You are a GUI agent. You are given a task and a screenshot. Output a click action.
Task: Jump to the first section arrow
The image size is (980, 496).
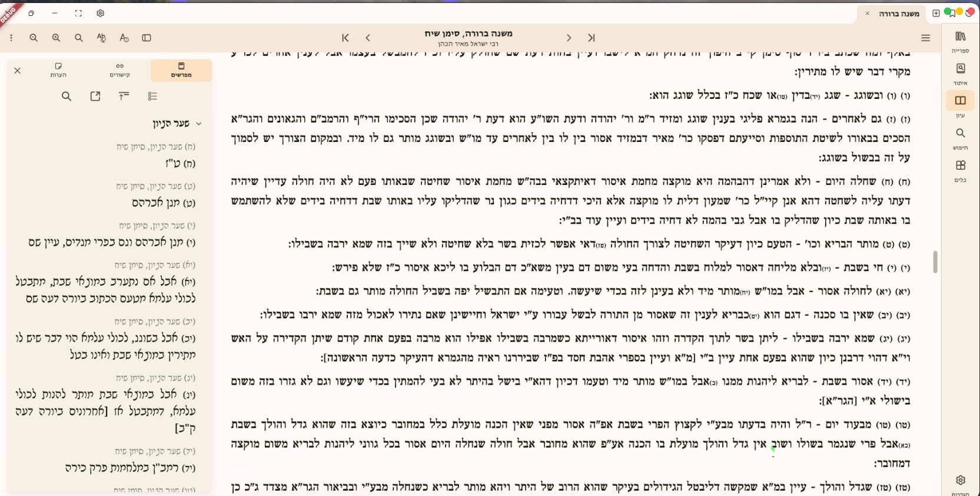coord(346,38)
